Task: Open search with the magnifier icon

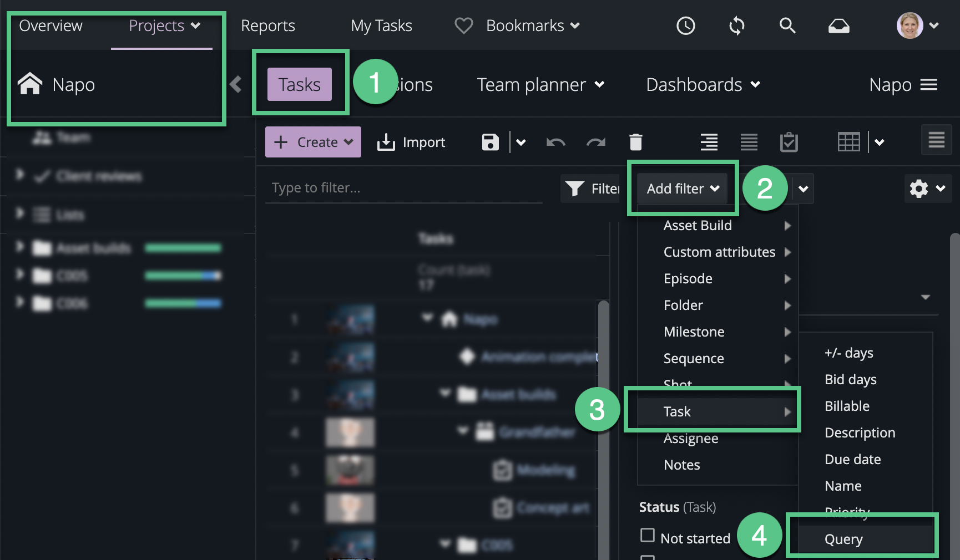Action: click(787, 26)
